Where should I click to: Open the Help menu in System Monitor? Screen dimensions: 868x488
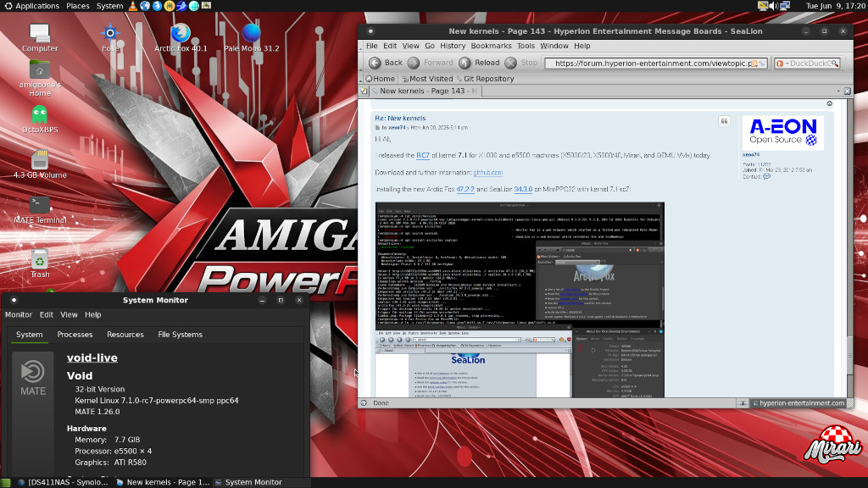pos(92,315)
